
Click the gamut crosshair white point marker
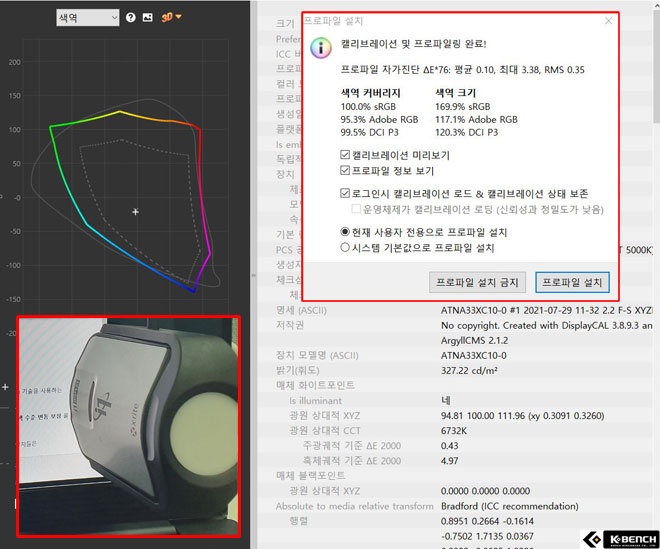(x=135, y=212)
